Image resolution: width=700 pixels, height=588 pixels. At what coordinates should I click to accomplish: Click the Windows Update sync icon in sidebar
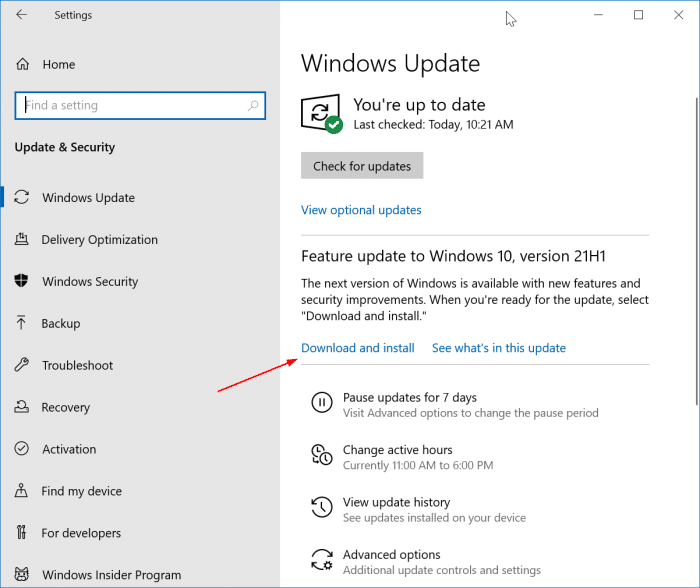pyautogui.click(x=21, y=197)
